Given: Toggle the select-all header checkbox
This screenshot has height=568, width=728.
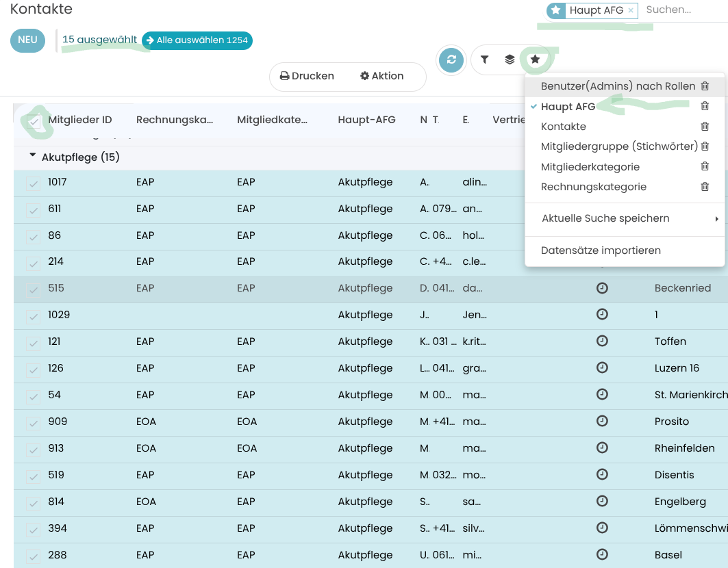Looking at the screenshot, I should [x=34, y=120].
